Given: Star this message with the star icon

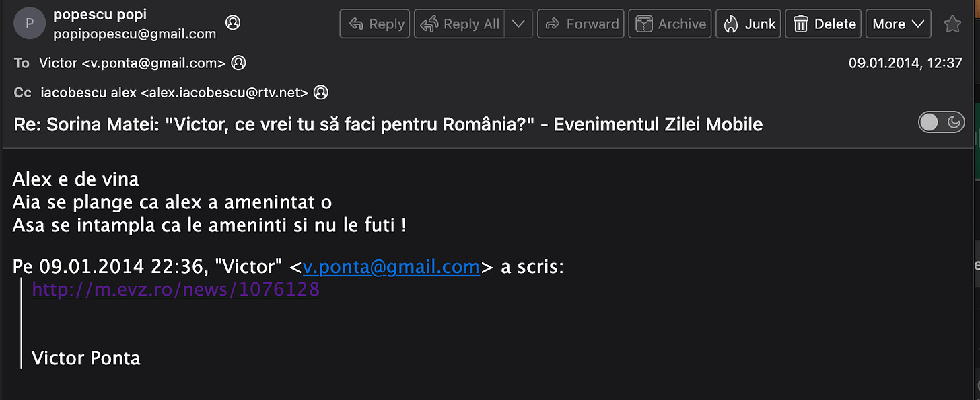Looking at the screenshot, I should 952,24.
